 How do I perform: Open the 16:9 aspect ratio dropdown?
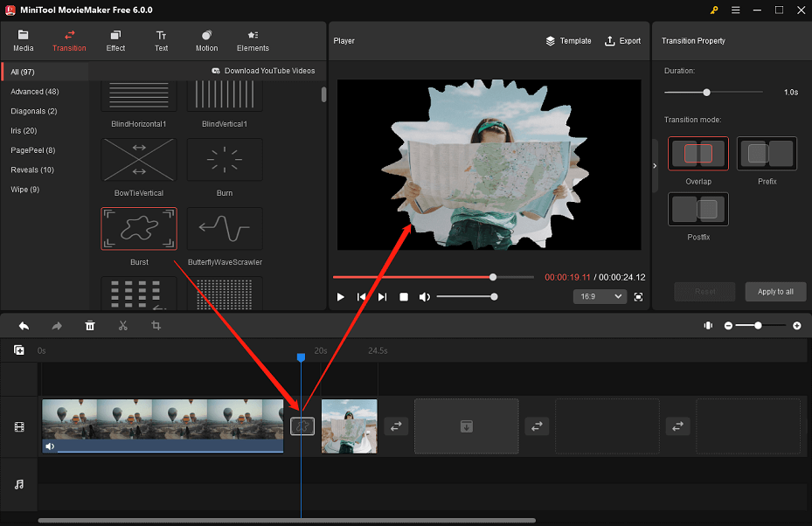600,296
